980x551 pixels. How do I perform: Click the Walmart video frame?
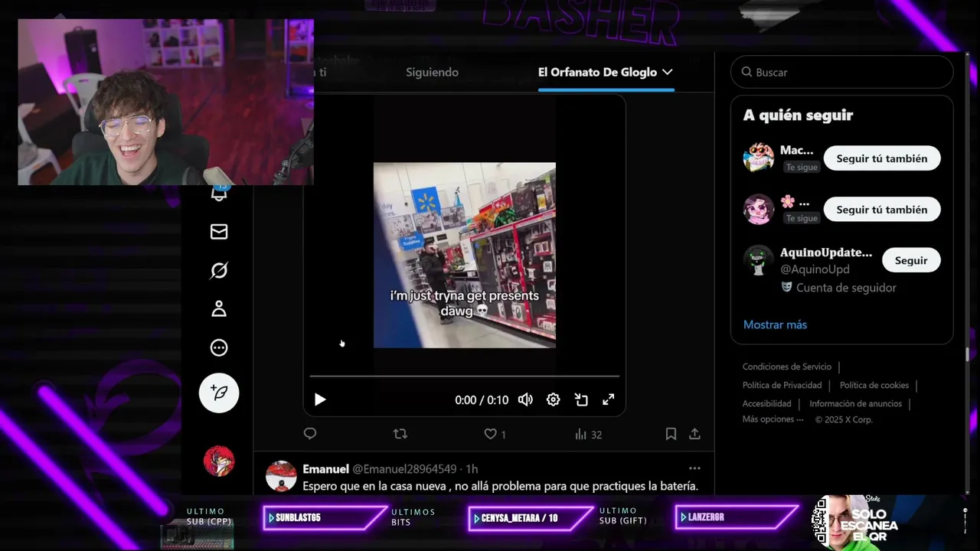coord(465,255)
